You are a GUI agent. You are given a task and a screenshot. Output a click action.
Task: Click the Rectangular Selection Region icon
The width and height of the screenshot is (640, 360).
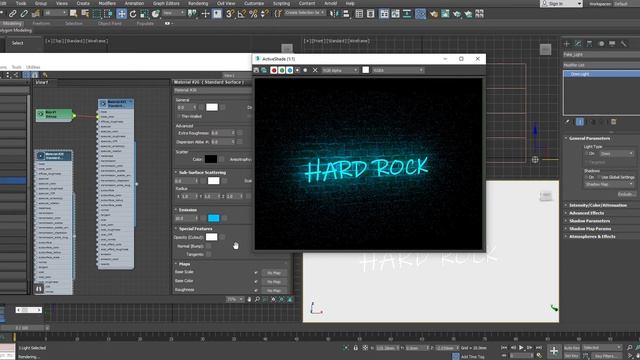pyautogui.click(x=97, y=14)
